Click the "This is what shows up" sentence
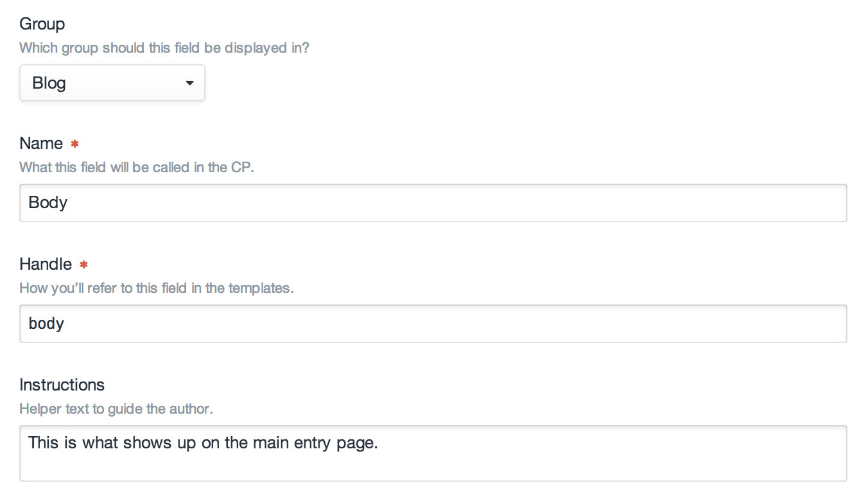The image size is (868, 501). [x=203, y=443]
